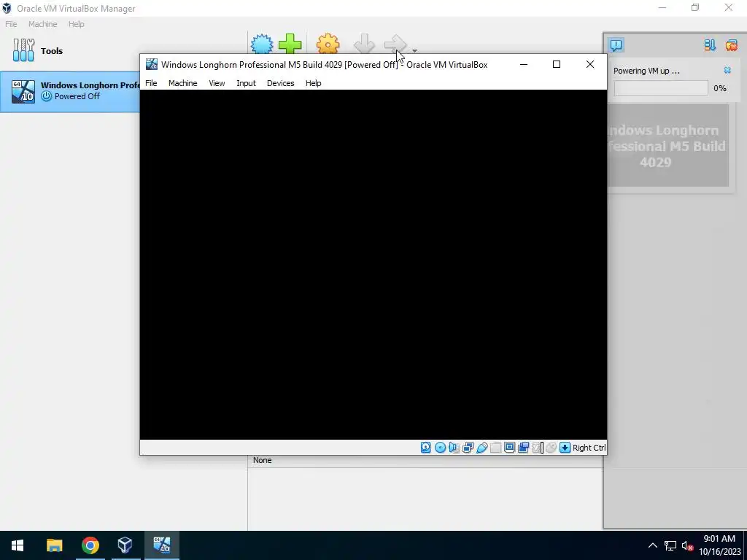
Task: Open the File menu in the VM window
Action: point(151,83)
